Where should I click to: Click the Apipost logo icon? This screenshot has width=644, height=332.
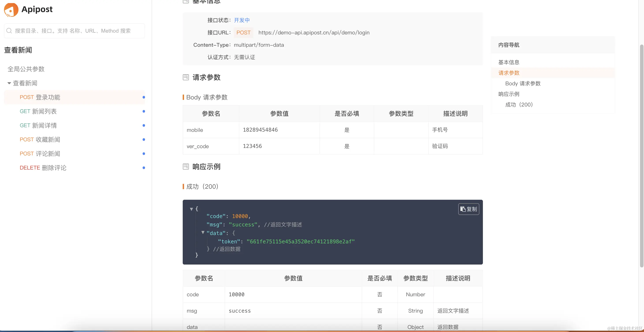11,9
